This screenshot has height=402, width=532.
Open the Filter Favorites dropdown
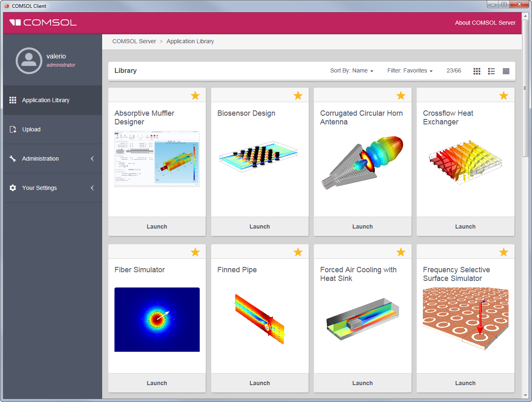(410, 71)
